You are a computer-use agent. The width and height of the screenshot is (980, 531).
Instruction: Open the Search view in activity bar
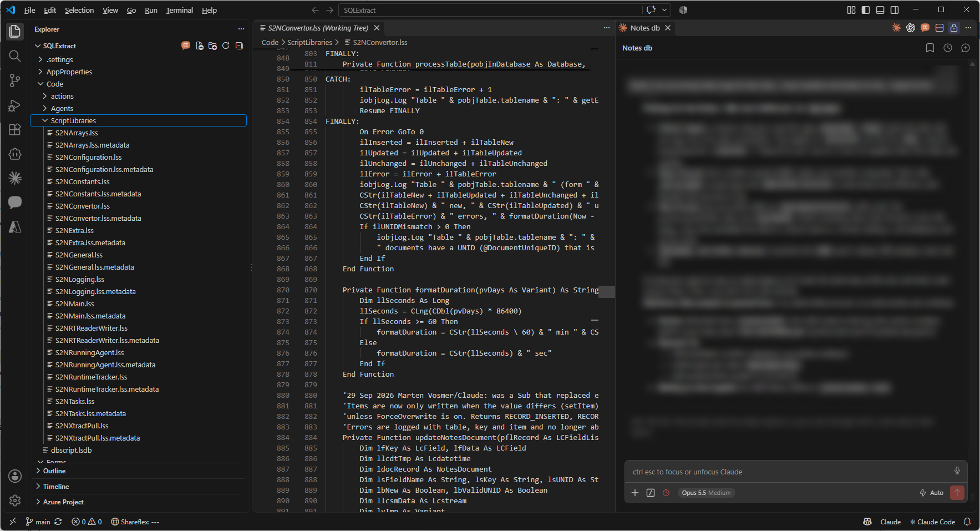[x=15, y=56]
